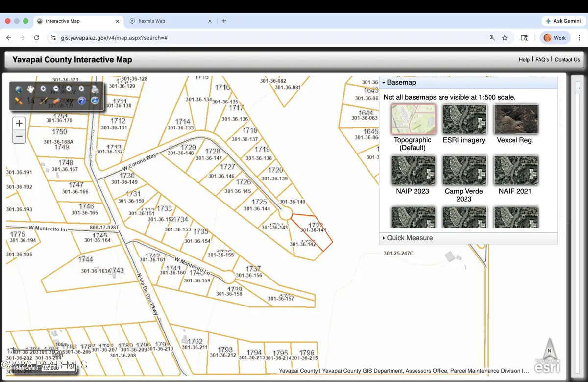The width and height of the screenshot is (588, 382).
Task: Open the printer print map icon
Action: (x=95, y=89)
